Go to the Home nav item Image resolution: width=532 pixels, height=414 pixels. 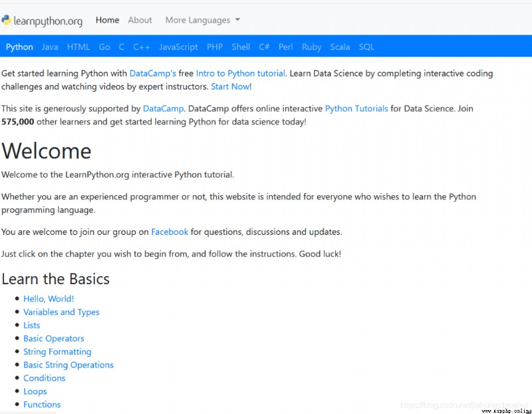point(107,20)
